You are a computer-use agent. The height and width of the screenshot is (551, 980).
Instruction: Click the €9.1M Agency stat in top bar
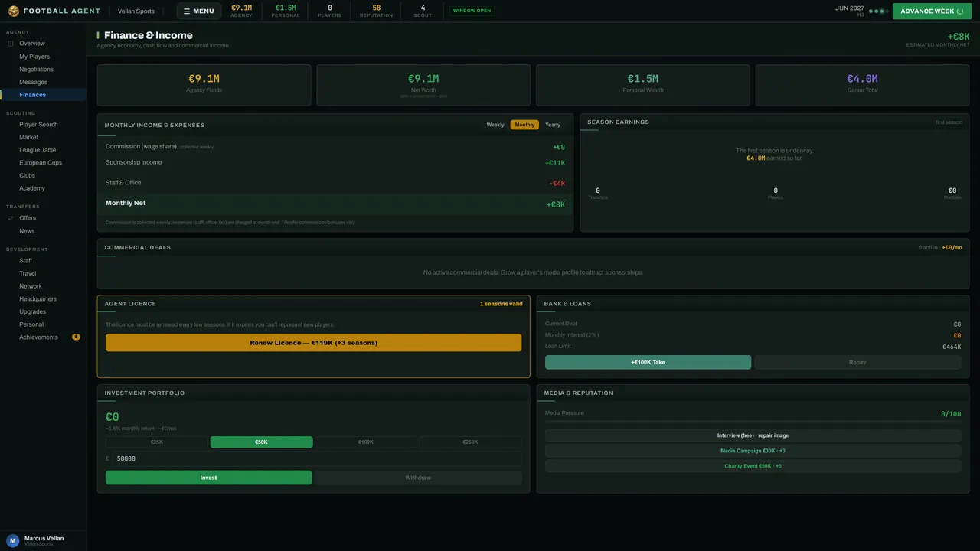pyautogui.click(x=241, y=11)
